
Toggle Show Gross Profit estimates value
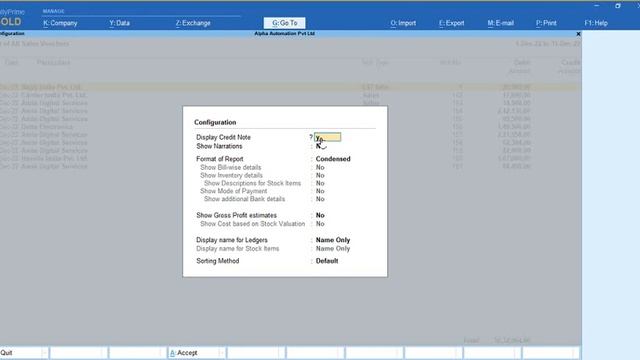(x=320, y=215)
